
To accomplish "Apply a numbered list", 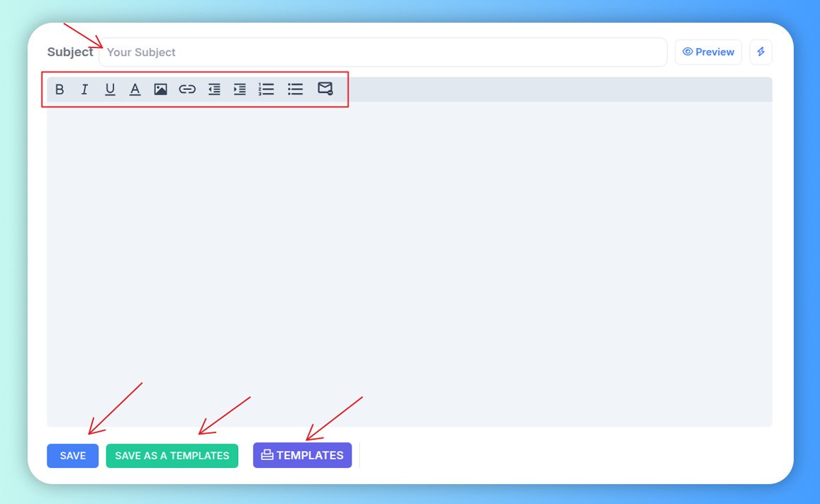I will [266, 89].
